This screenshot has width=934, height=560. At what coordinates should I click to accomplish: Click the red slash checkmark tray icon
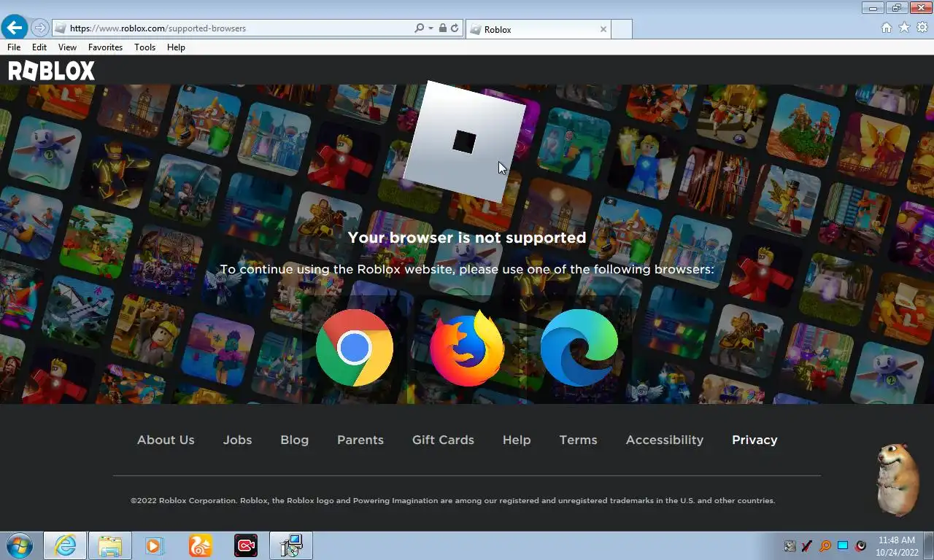pyautogui.click(x=807, y=546)
